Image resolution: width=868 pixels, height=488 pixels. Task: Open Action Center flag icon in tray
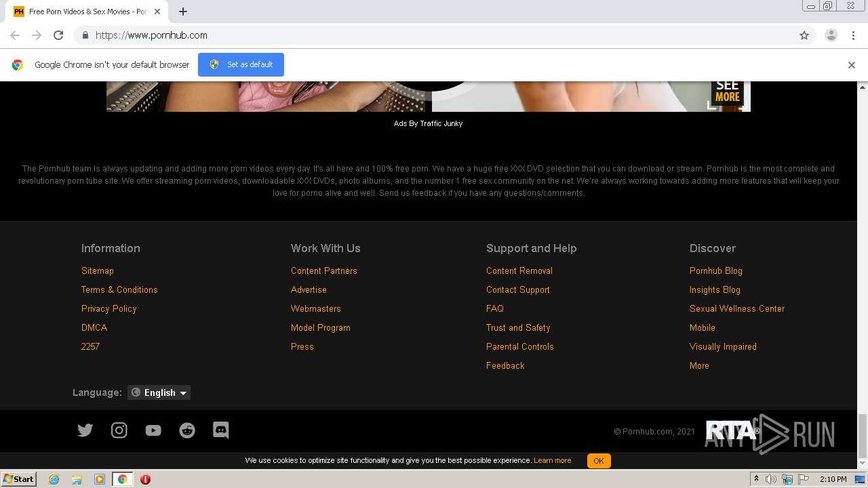(x=804, y=479)
